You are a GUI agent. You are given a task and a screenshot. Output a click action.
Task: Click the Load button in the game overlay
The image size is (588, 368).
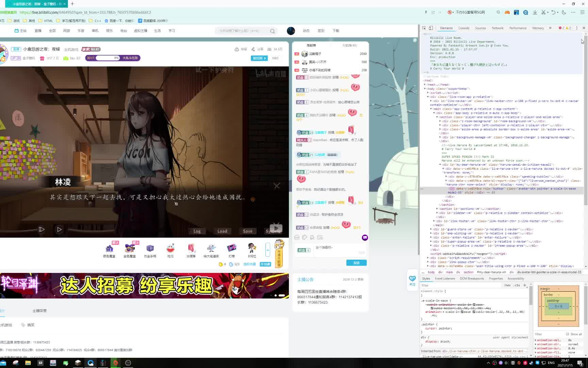(222, 231)
